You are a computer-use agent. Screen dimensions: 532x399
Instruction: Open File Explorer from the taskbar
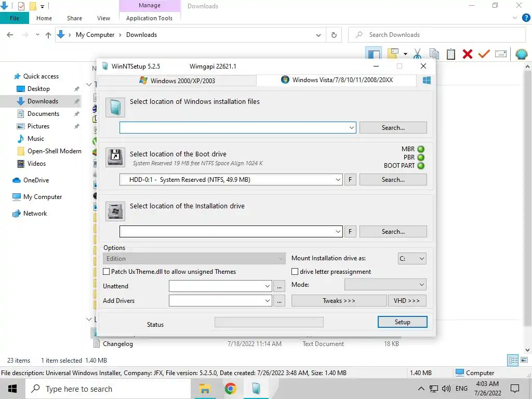[205, 389]
